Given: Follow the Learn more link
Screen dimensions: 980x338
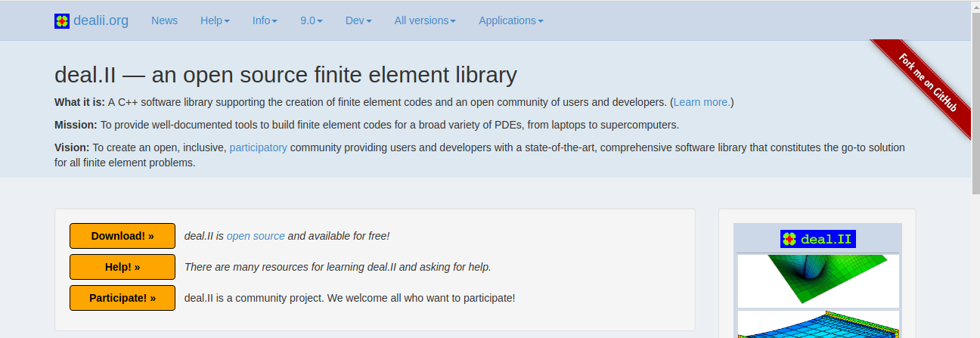Looking at the screenshot, I should (x=702, y=102).
